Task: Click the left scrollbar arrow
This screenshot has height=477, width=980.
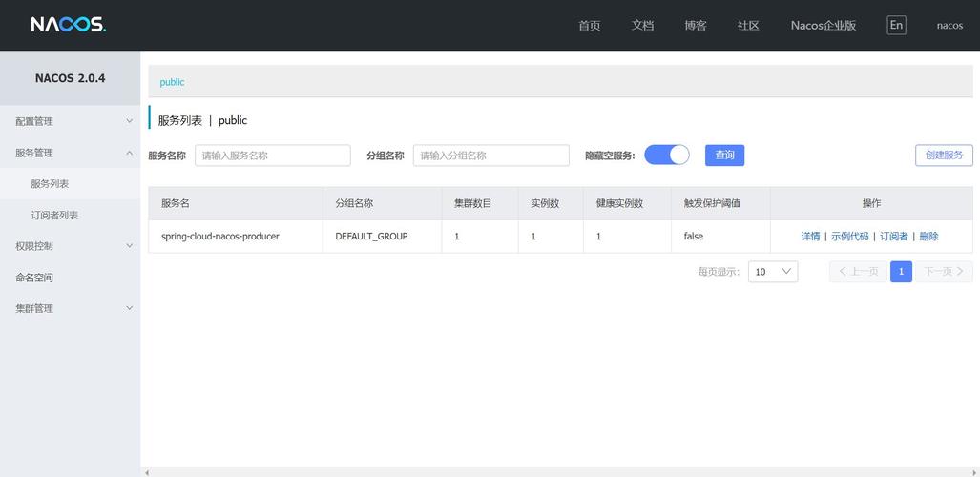Action: click(x=146, y=472)
